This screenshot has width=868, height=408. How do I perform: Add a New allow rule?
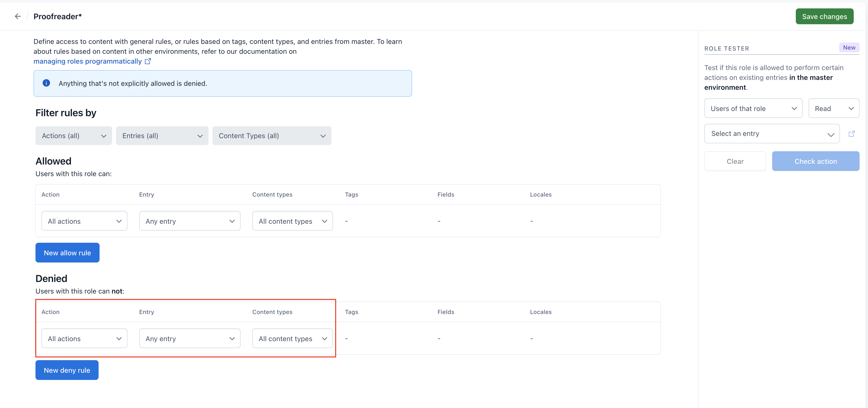click(67, 253)
